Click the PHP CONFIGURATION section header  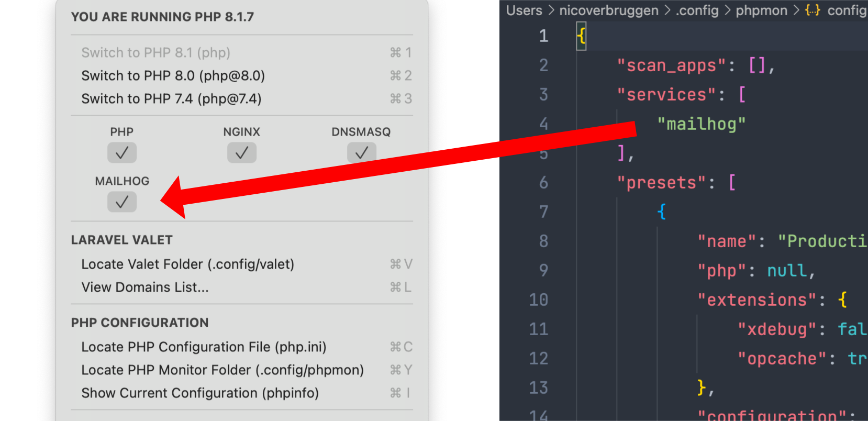click(x=140, y=323)
